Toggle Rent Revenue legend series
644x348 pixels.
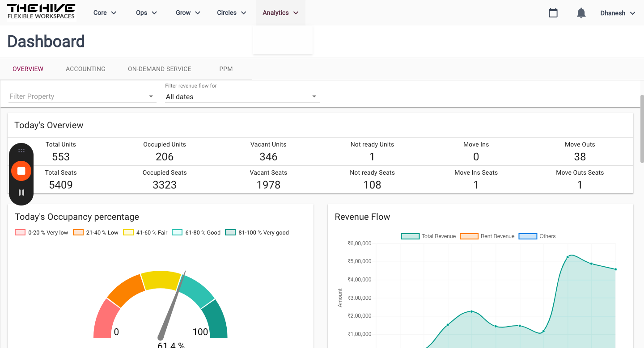487,236
